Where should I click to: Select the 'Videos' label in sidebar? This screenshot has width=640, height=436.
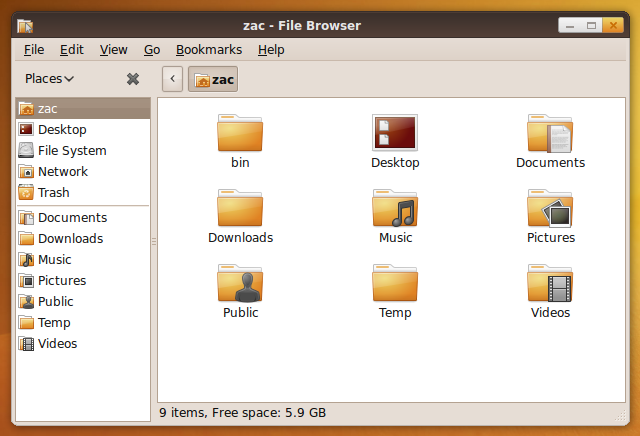[x=58, y=344]
